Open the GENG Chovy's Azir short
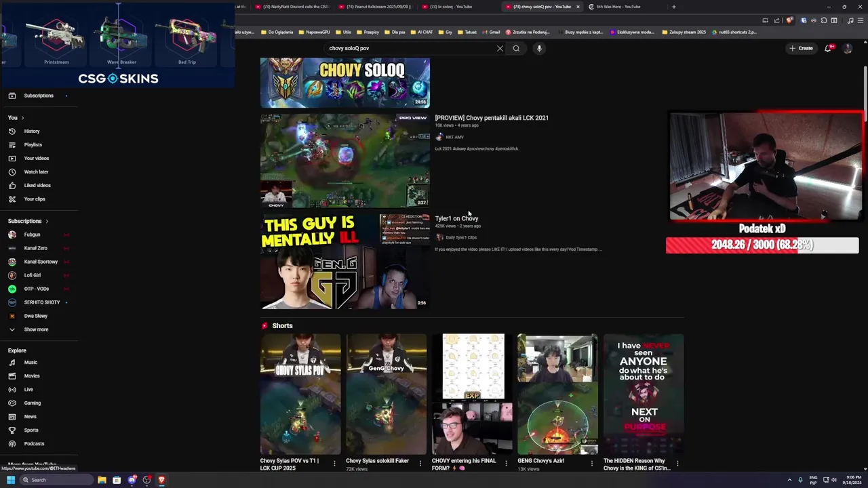 [x=557, y=394]
